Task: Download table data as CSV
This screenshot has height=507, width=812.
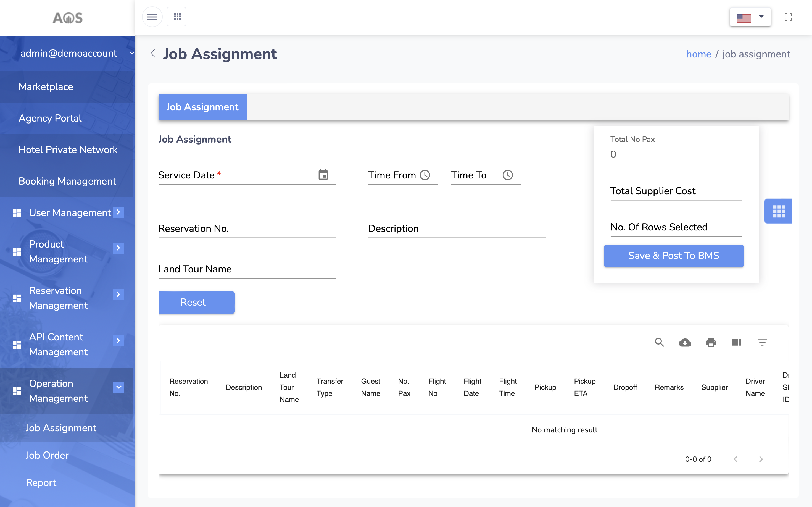Action: pyautogui.click(x=685, y=342)
